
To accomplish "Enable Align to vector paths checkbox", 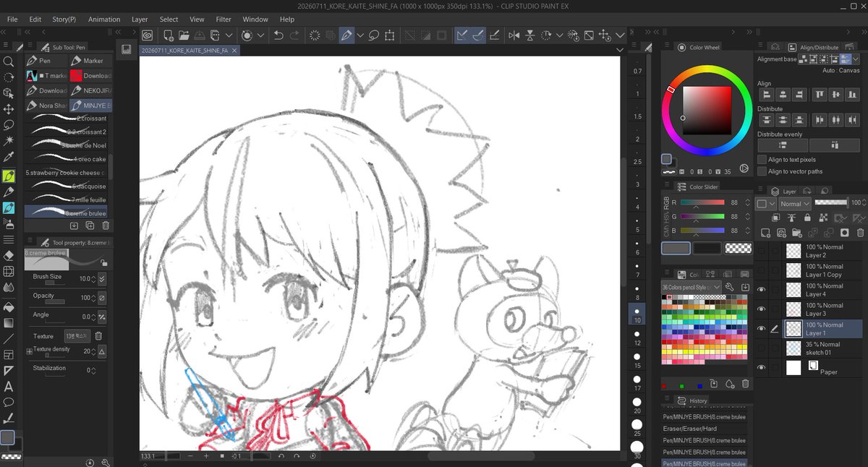I will pos(762,171).
